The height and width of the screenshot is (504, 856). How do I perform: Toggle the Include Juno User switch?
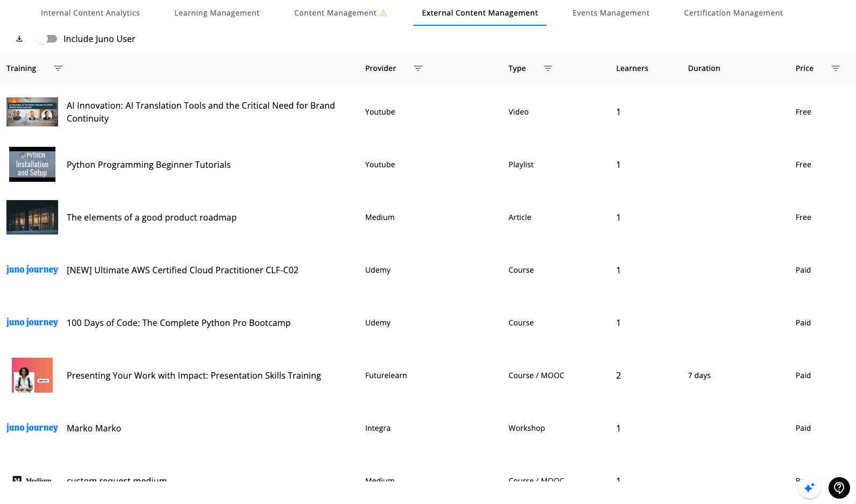coord(47,39)
